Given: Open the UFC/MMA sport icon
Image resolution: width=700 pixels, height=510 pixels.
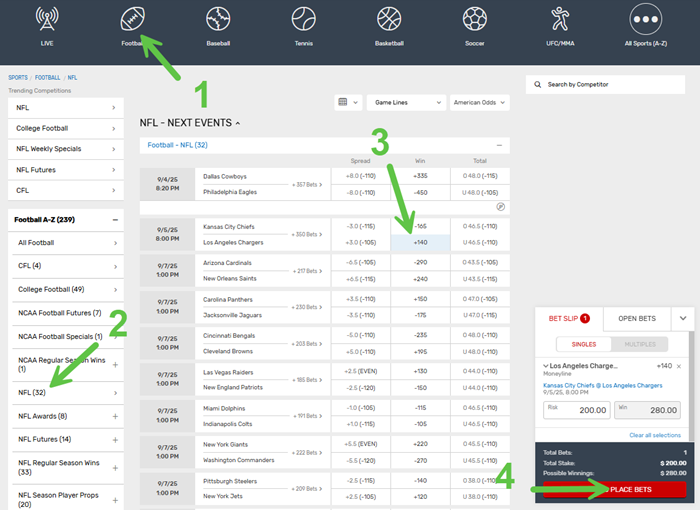Looking at the screenshot, I should [x=561, y=24].
